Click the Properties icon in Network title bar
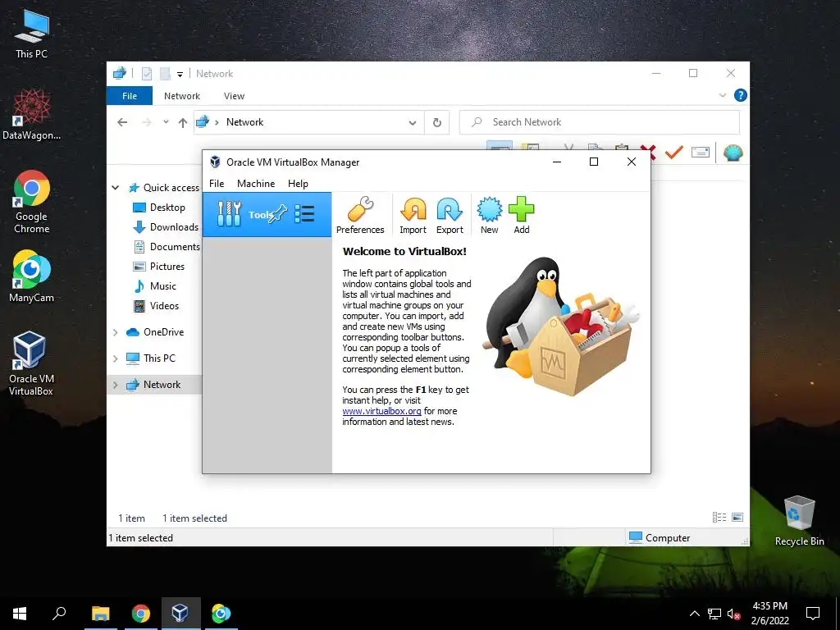 pos(147,74)
